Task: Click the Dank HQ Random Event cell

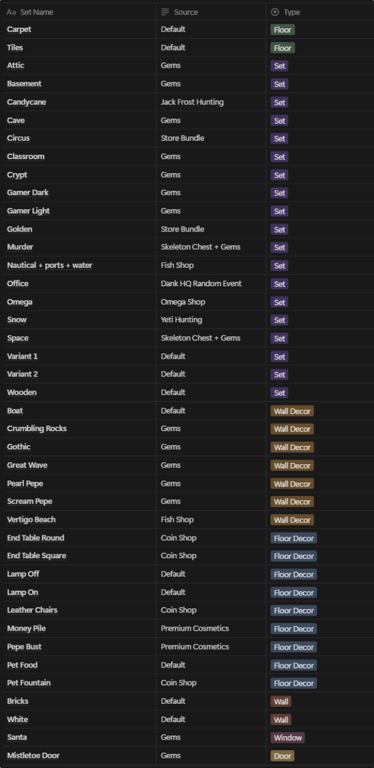Action: [201, 284]
